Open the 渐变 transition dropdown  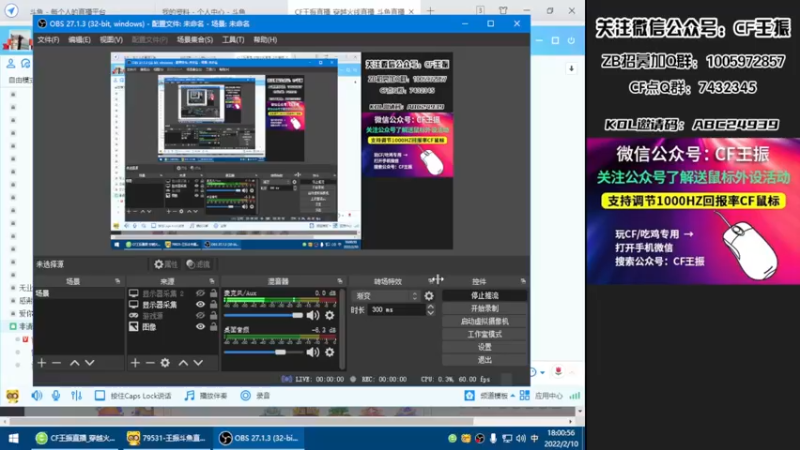(x=386, y=295)
